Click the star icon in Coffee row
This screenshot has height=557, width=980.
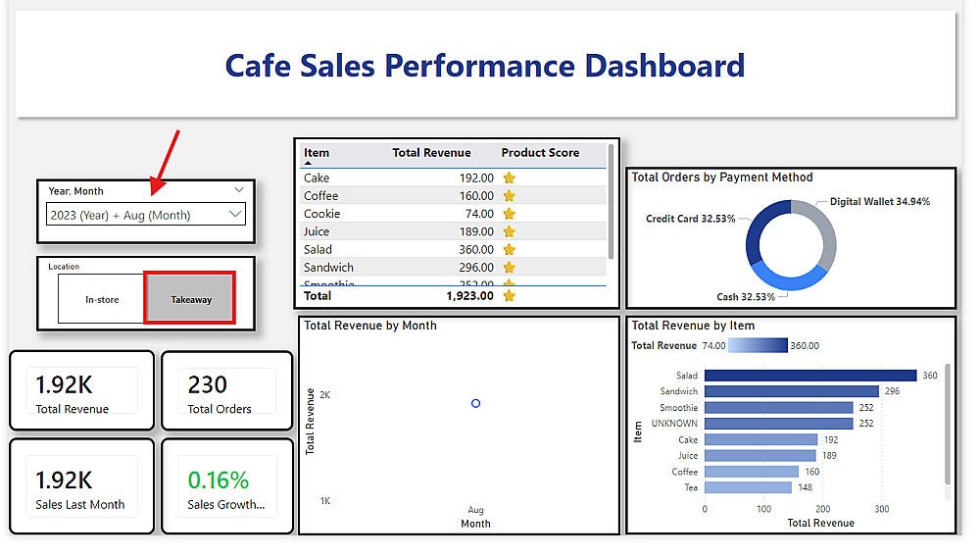click(510, 196)
